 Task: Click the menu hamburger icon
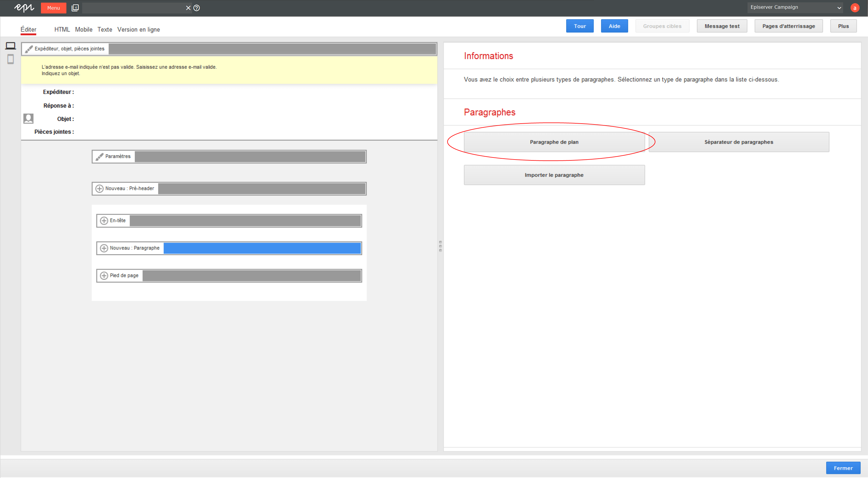tap(52, 8)
